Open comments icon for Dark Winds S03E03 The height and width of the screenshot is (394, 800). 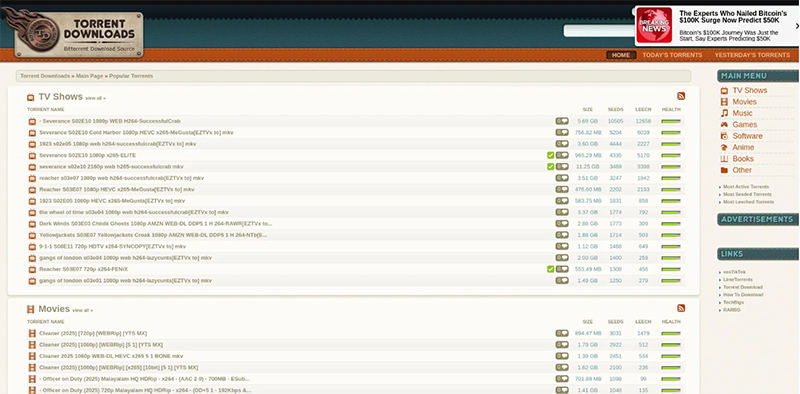point(562,224)
